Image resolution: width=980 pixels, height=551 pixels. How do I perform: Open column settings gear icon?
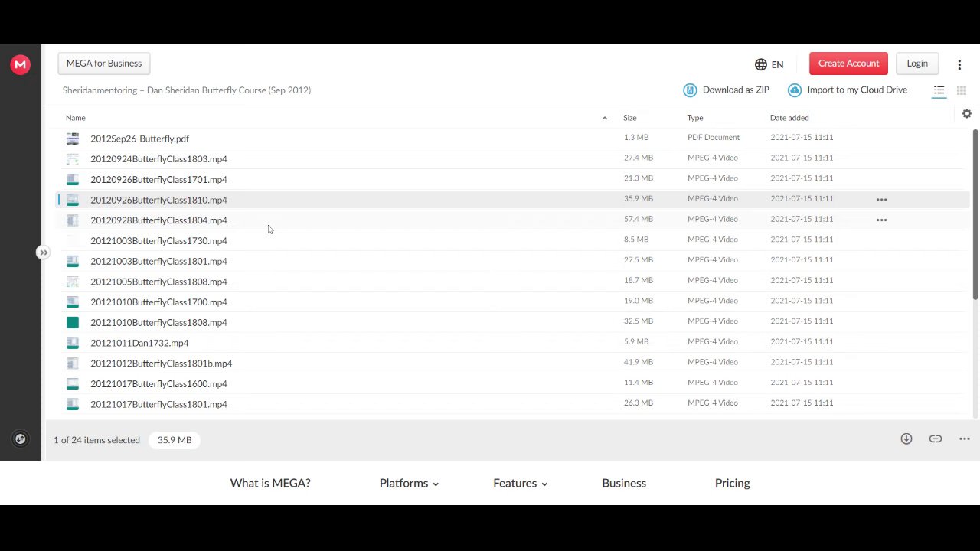click(967, 113)
